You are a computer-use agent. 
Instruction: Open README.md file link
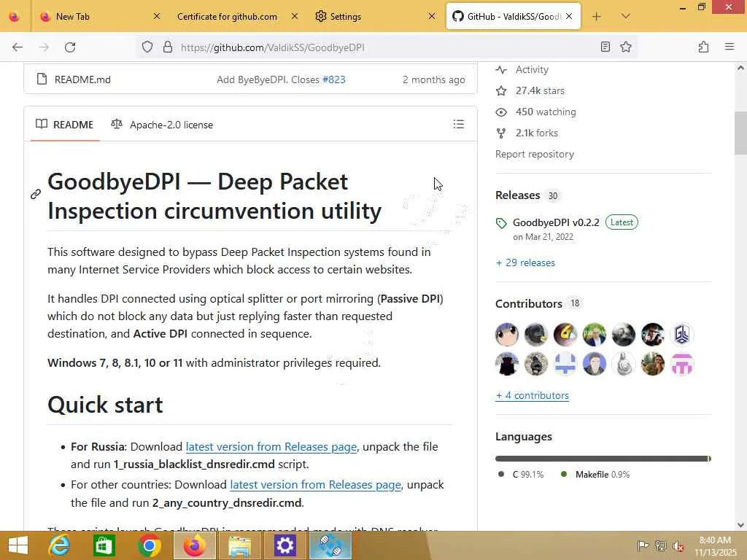(82, 79)
